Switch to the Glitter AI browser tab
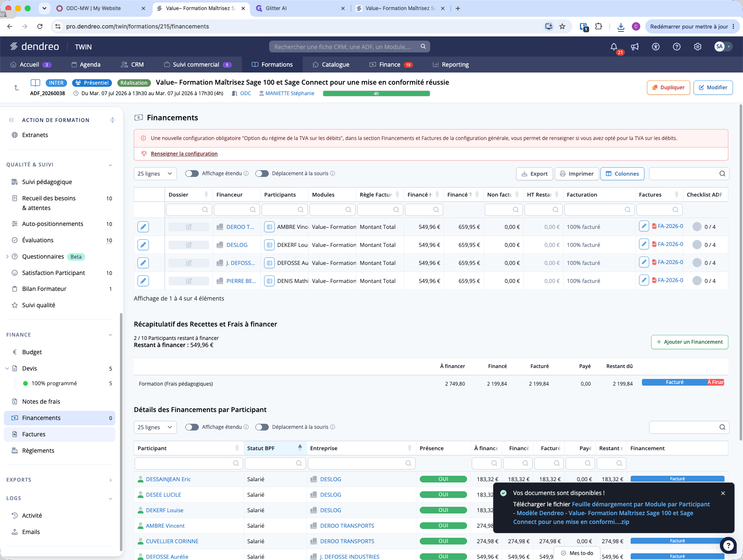Screen dimensions: 743x560 point(300,8)
